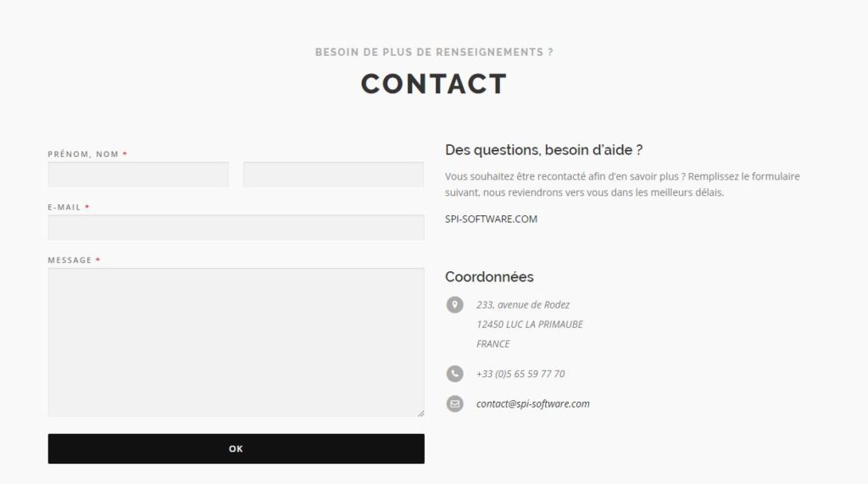
Task: Select the E-mail input field
Action: coord(236,228)
